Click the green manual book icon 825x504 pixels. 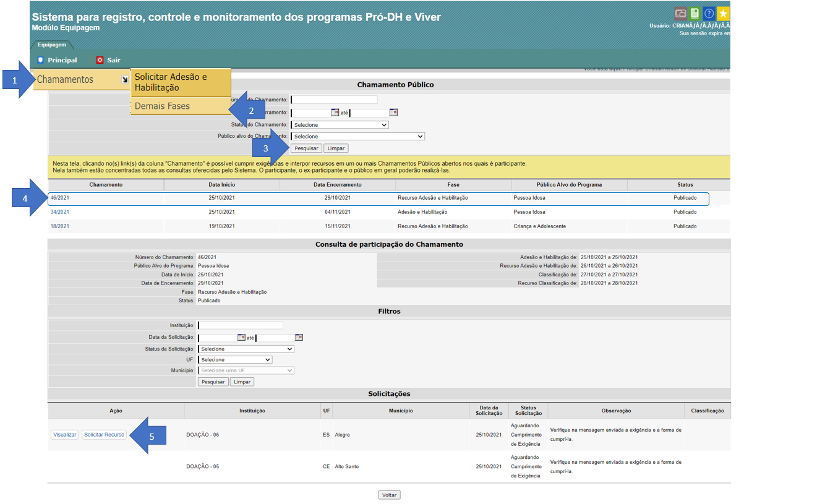(695, 14)
